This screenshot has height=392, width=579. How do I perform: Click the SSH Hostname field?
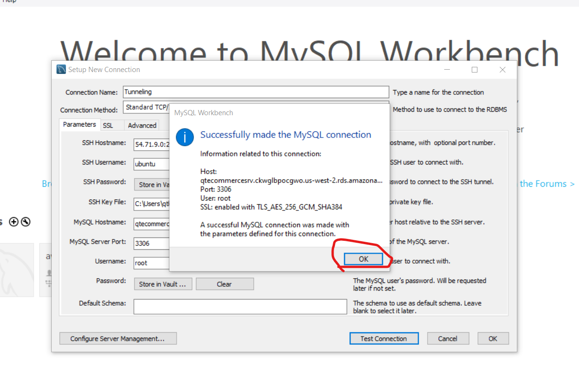pos(152,145)
